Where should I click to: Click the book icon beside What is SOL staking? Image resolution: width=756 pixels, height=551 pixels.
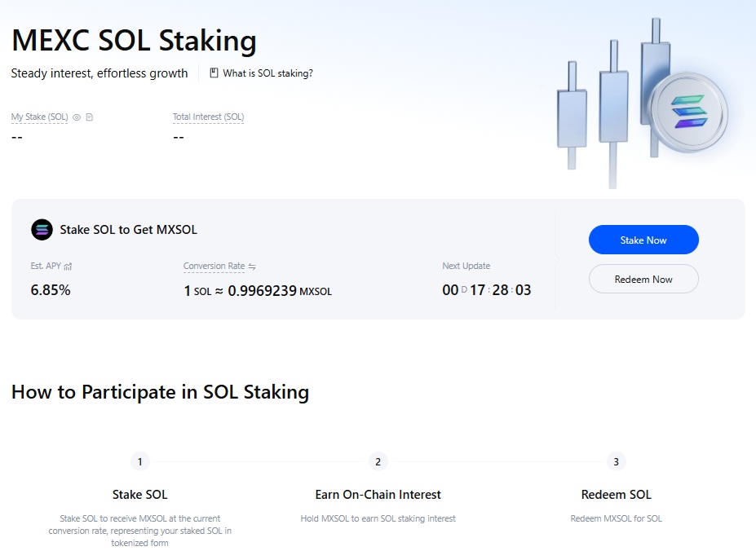coord(214,73)
